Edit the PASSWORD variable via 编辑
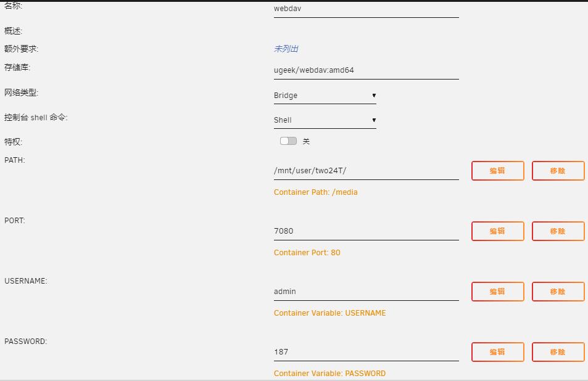Viewport: 588px width, 381px height. click(498, 352)
